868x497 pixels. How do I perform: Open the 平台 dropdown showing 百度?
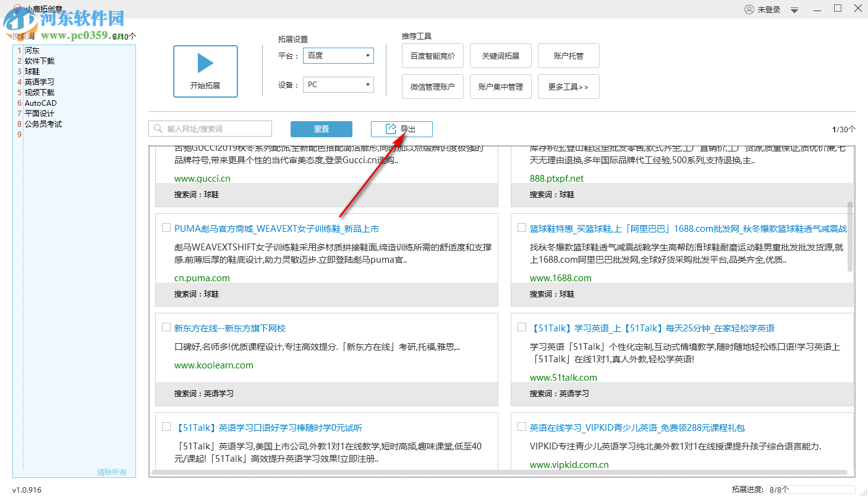(x=338, y=55)
